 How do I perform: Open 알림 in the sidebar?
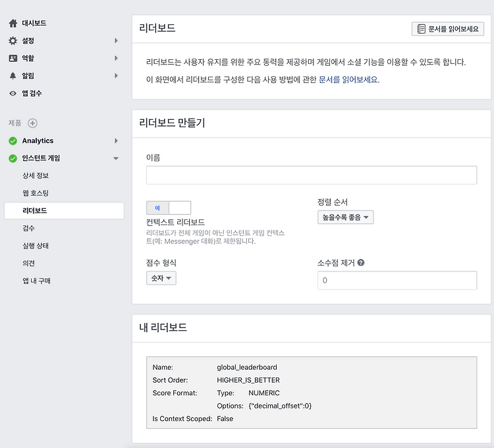point(28,76)
